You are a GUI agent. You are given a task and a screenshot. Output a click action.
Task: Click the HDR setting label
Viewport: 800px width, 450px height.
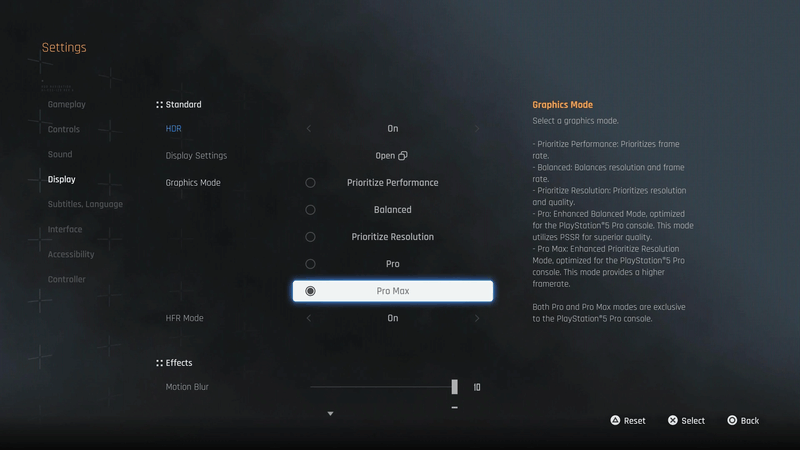[173, 129]
